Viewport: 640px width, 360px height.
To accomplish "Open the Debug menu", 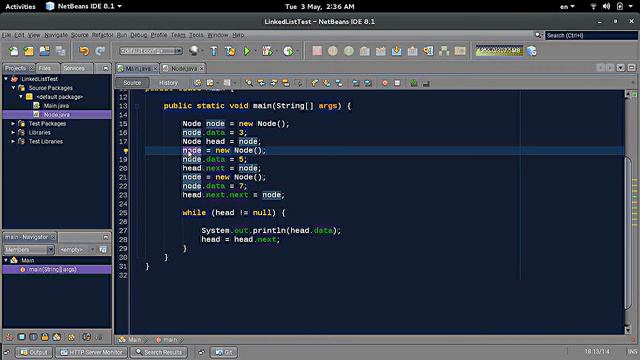I will (x=138, y=35).
